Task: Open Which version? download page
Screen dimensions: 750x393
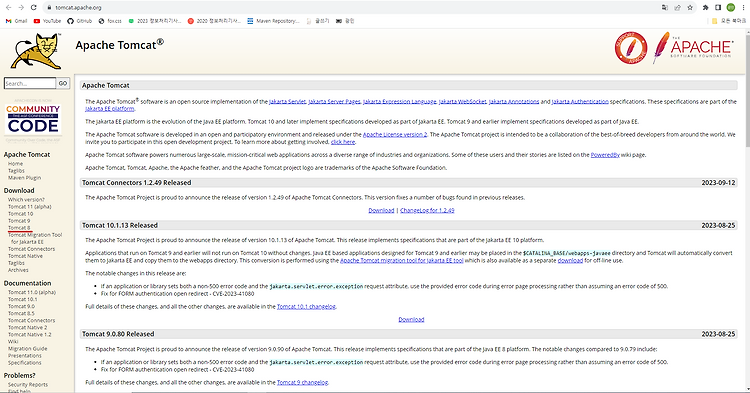Action: tap(26, 200)
